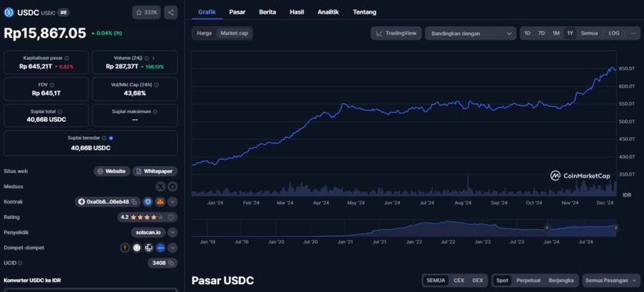
Task: Open the Grafik tab
Action: (207, 12)
